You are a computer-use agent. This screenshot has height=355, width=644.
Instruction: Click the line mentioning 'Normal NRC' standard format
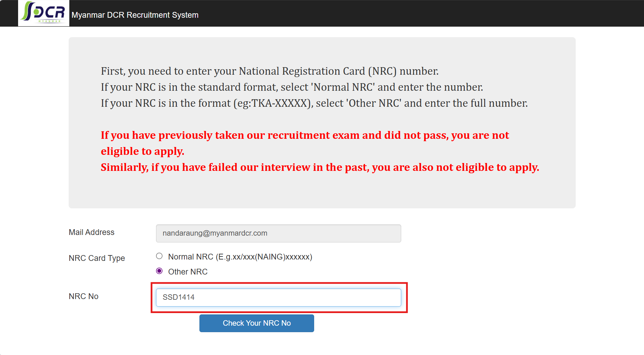click(292, 87)
